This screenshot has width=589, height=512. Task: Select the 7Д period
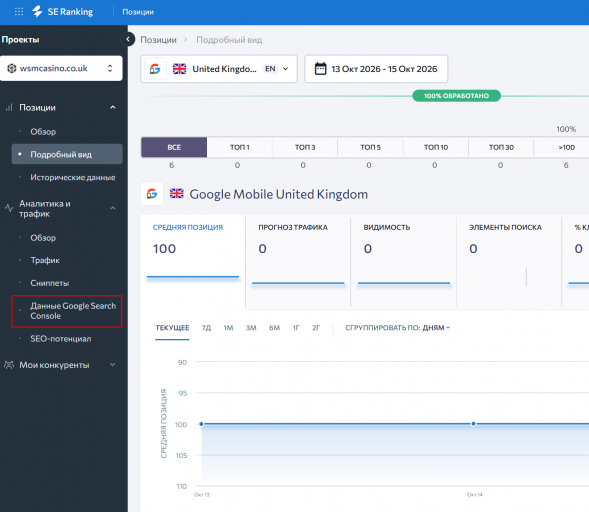206,328
